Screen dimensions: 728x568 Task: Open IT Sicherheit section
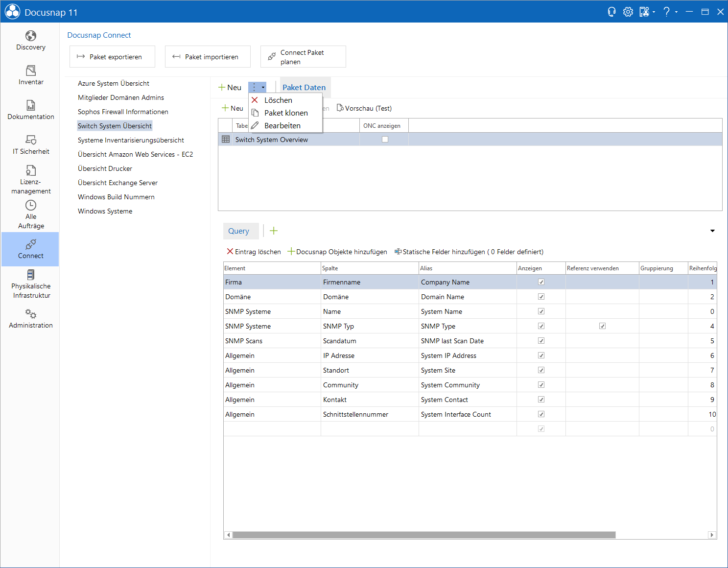coord(30,145)
